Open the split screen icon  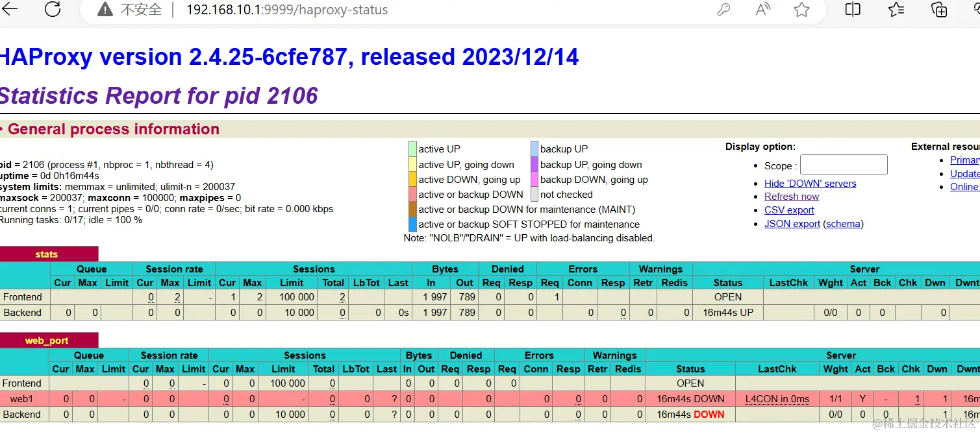[853, 9]
